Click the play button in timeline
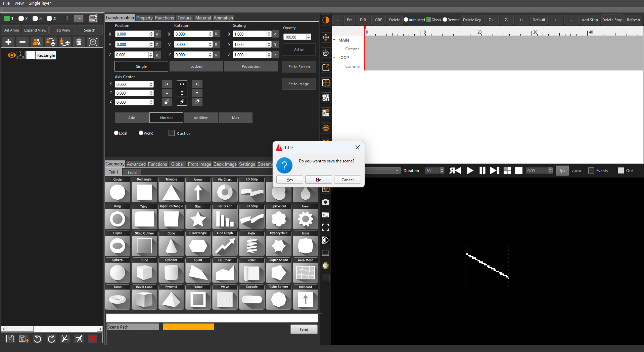Viewport: 644px width, 352px height. 470,170
